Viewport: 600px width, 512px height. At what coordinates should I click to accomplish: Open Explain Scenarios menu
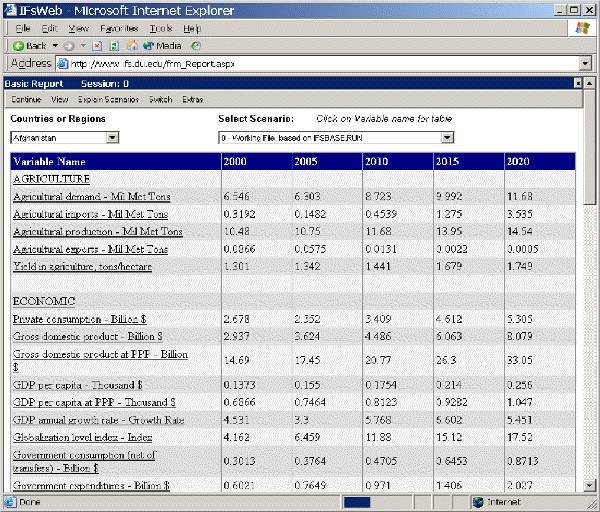point(108,99)
